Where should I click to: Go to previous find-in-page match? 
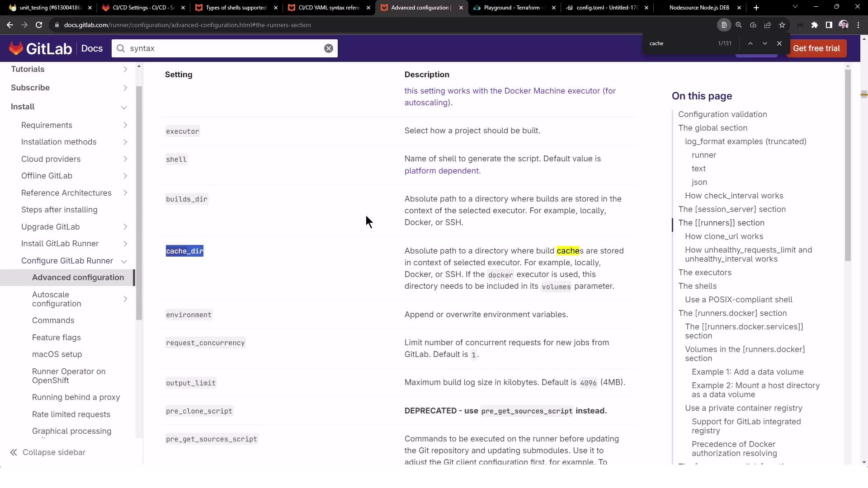coord(750,43)
